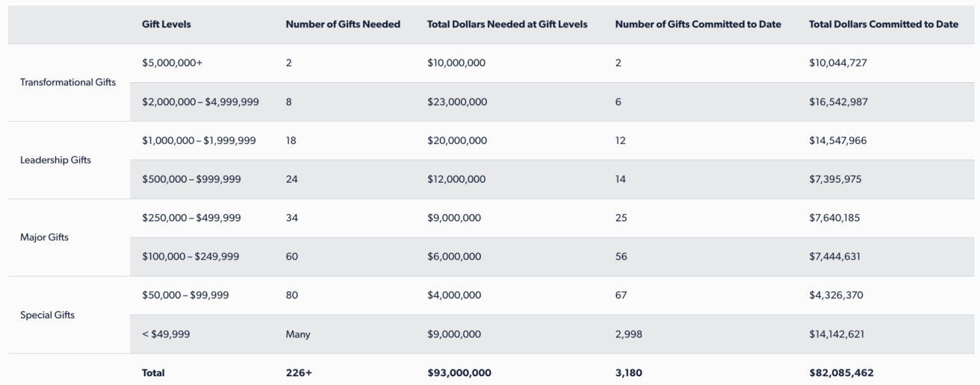Select the $93,000,000 total cell
Viewport: 980px width, 385px height.
tap(459, 372)
